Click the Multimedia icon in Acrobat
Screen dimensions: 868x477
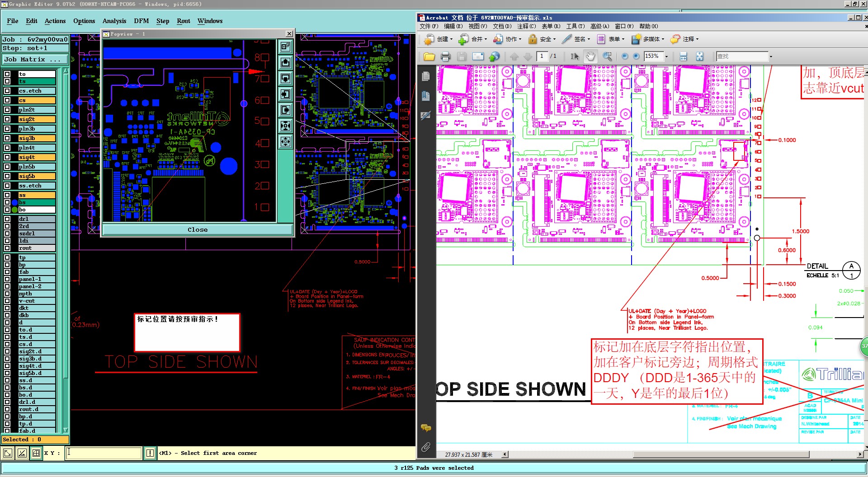[636, 39]
